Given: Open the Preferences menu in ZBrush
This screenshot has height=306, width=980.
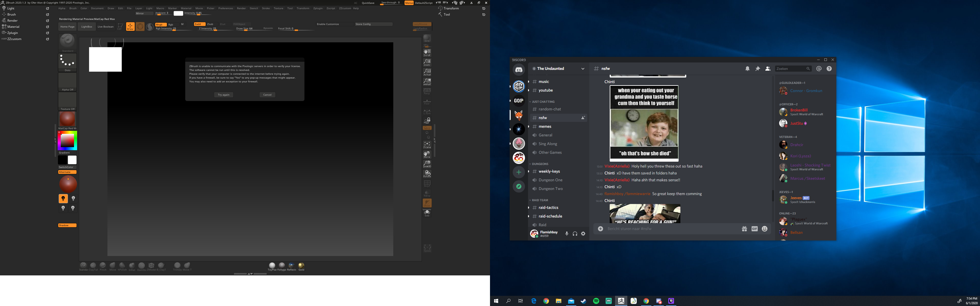Looking at the screenshot, I should coord(225,8).
